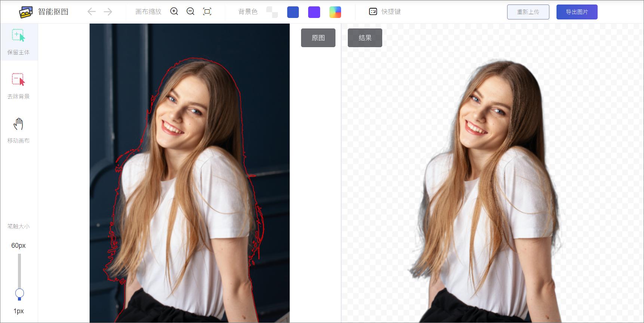Open the multicolor custom background picker

[x=335, y=12]
